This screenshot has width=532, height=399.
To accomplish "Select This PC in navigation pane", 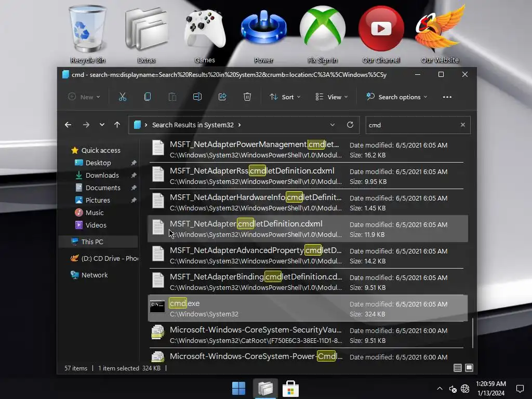I will (98, 242).
